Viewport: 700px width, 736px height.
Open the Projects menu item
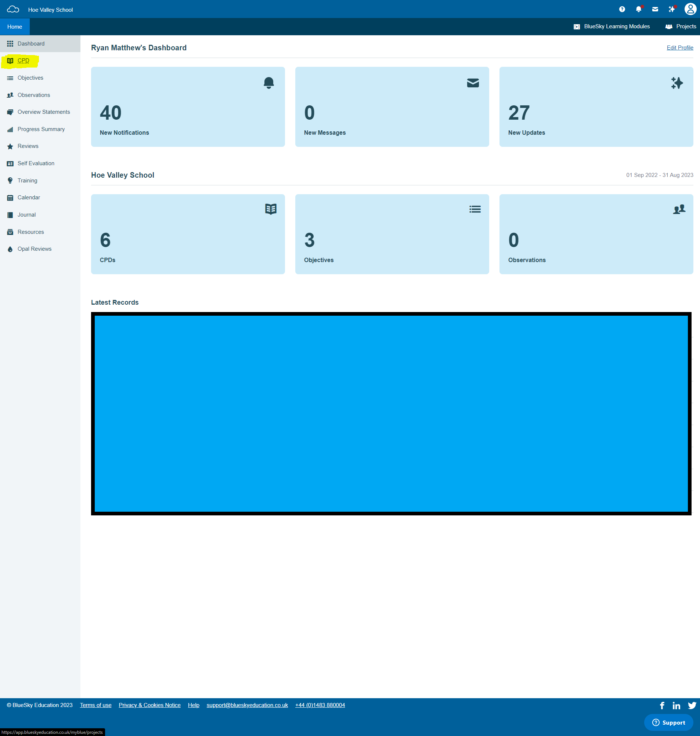tap(681, 26)
